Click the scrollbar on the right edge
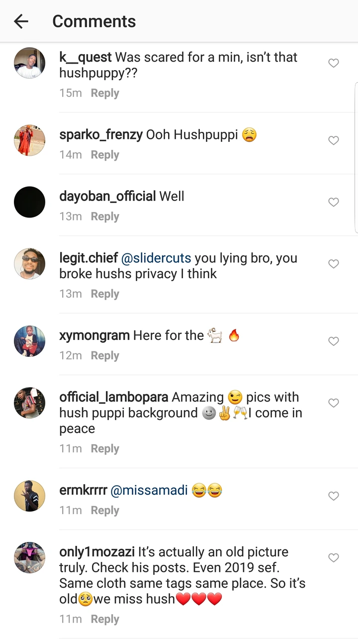Image resolution: width=358 pixels, height=644 pixels. (x=356, y=157)
